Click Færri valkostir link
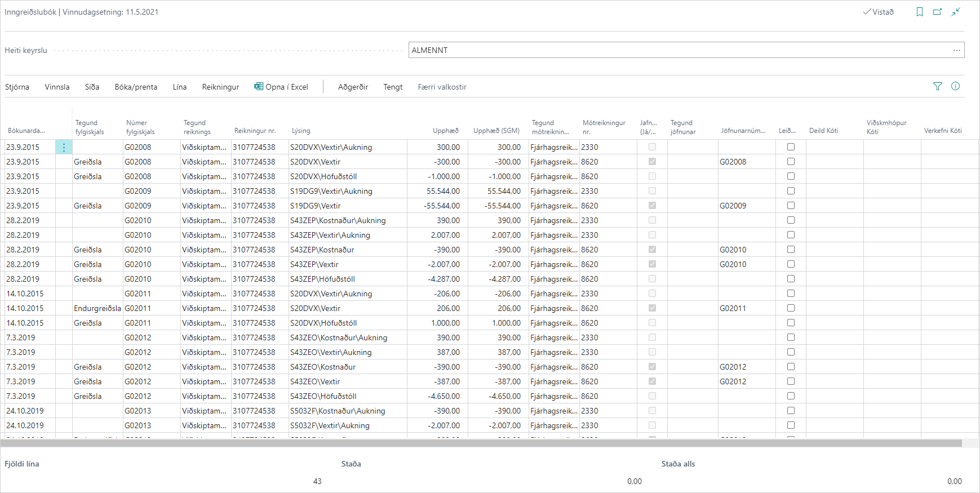980x493 pixels. (x=442, y=87)
